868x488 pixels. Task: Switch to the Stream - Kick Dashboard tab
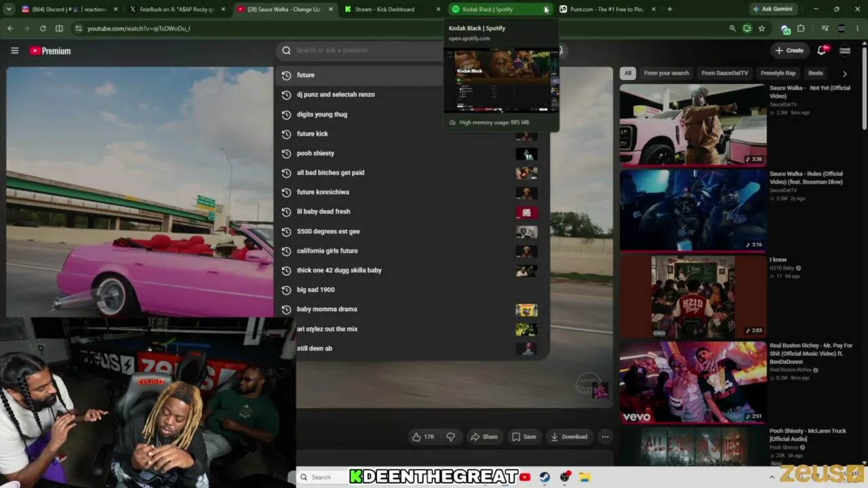391,9
